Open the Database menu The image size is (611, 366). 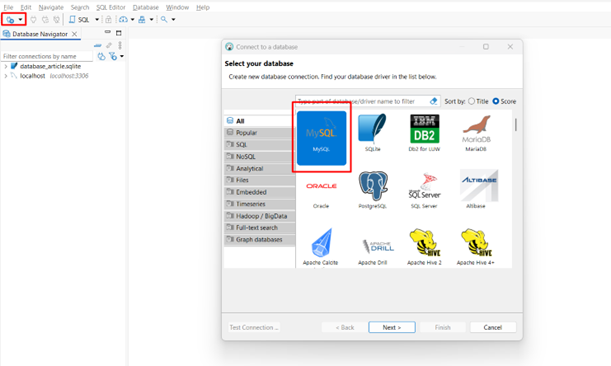[145, 7]
